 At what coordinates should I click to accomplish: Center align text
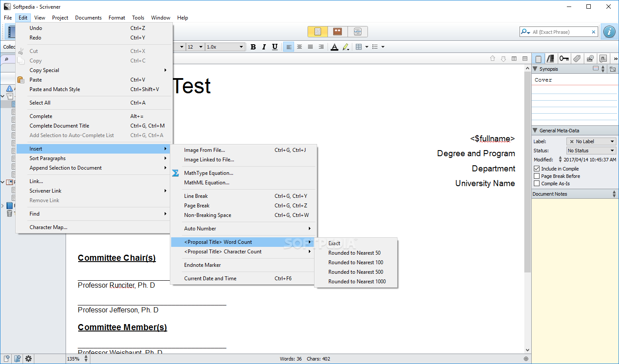coord(299,47)
